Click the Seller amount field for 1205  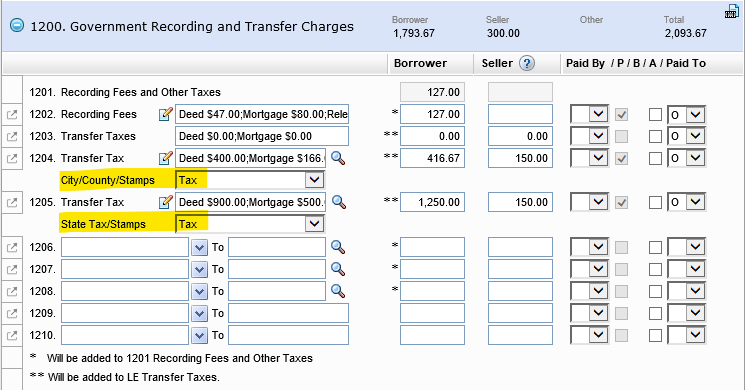(520, 202)
